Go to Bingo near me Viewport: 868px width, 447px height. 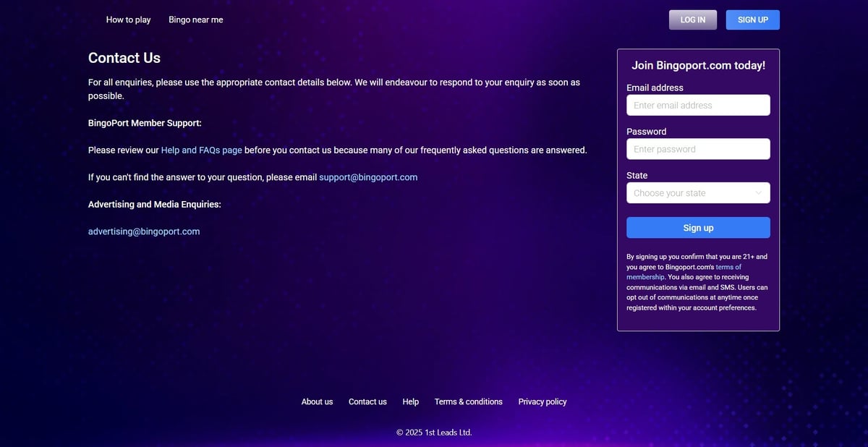coord(196,20)
